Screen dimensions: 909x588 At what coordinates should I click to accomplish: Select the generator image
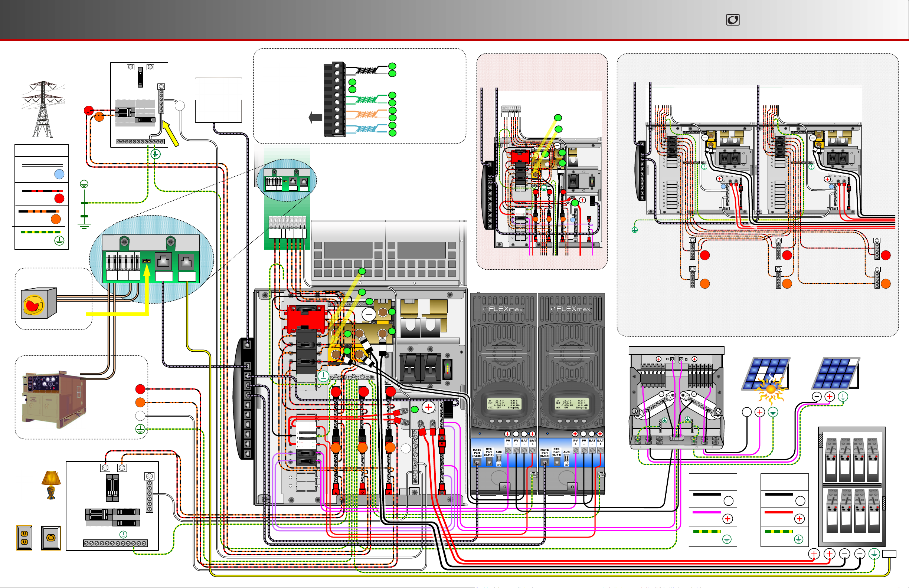point(53,399)
